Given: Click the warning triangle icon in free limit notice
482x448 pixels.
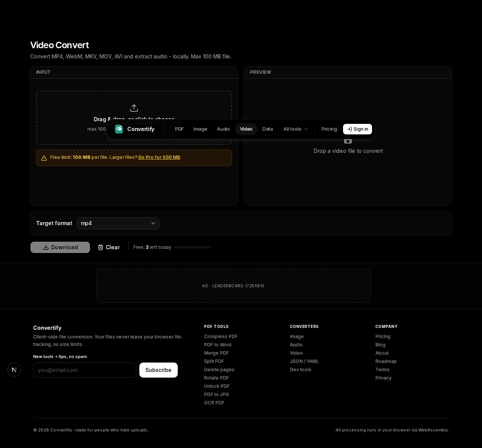Looking at the screenshot, I should (x=44, y=158).
